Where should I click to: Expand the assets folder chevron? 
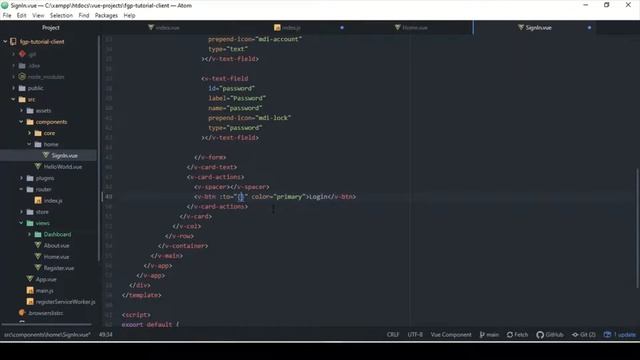tap(22, 110)
